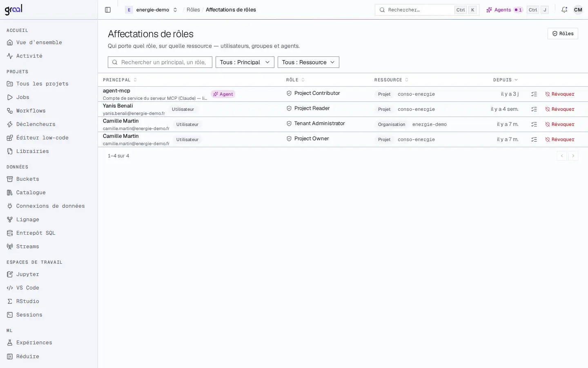Open the Agents panel button
Viewport: 588px width, 368px height.
pos(504,10)
